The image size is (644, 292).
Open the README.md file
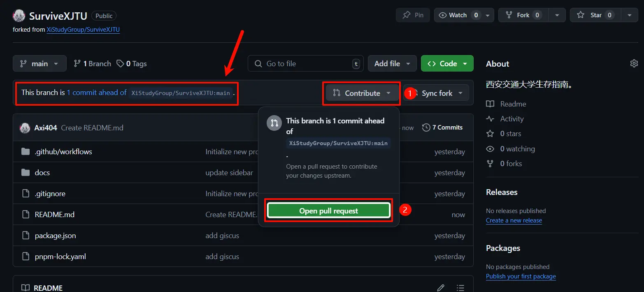click(55, 215)
